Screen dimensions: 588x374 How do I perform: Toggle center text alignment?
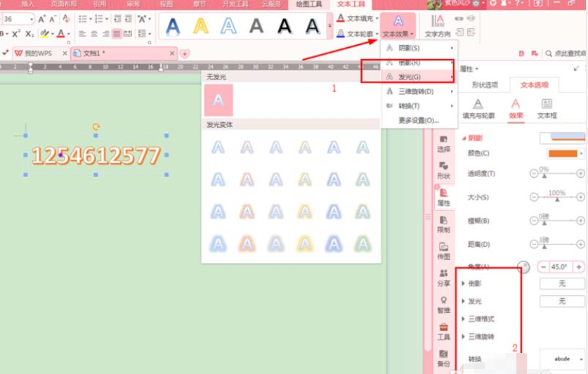(94, 34)
